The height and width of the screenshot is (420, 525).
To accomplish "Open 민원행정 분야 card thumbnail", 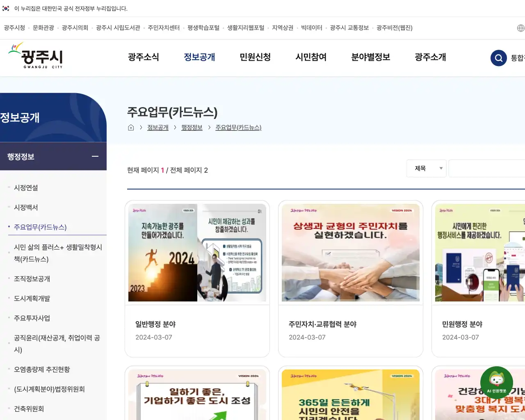I will pos(480,253).
